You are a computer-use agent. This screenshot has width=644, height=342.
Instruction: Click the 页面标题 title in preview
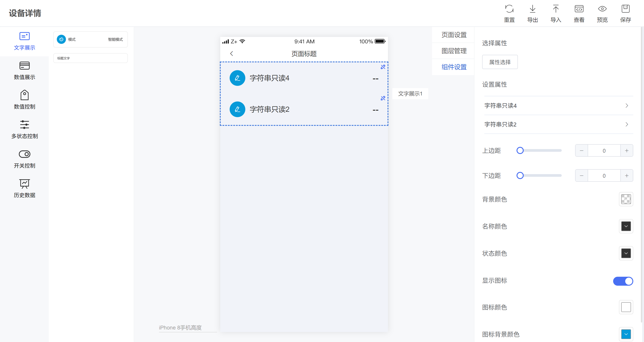click(304, 53)
